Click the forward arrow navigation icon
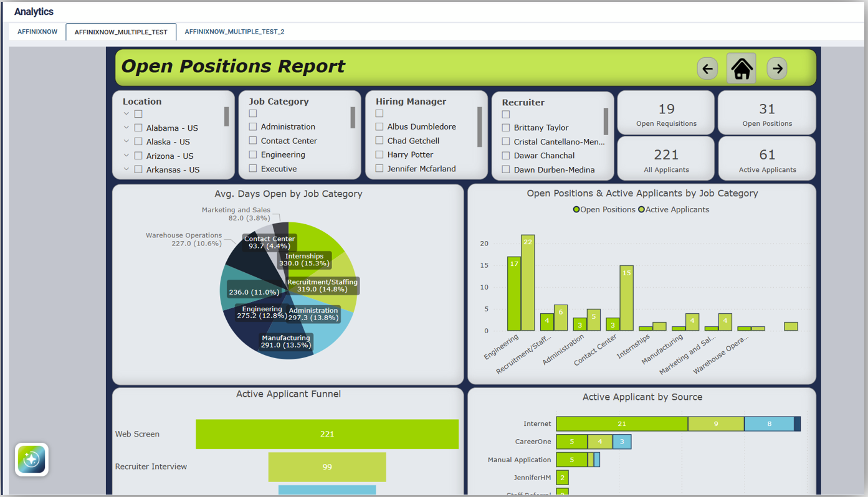This screenshot has height=497, width=868. pyautogui.click(x=777, y=69)
